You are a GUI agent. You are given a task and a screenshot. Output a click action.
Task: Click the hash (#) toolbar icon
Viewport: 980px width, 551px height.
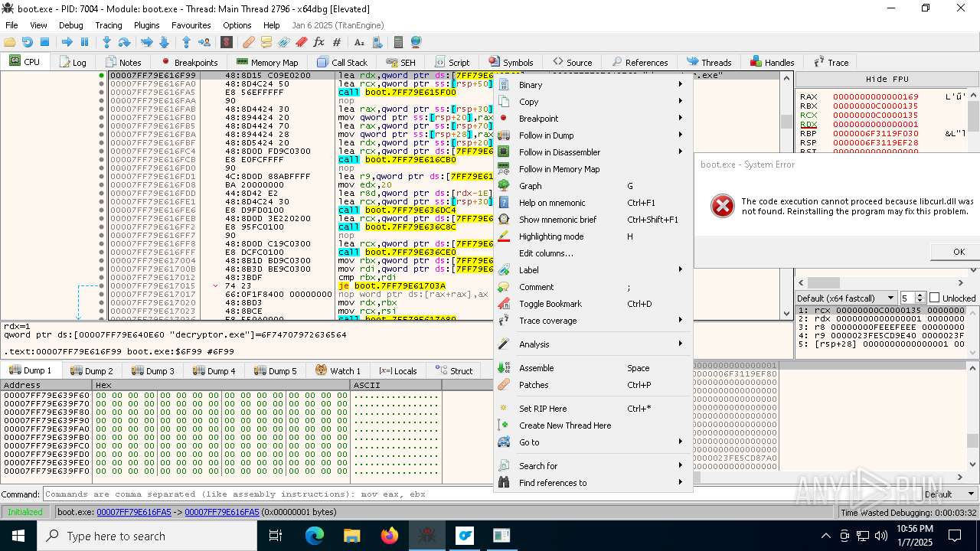tap(336, 42)
